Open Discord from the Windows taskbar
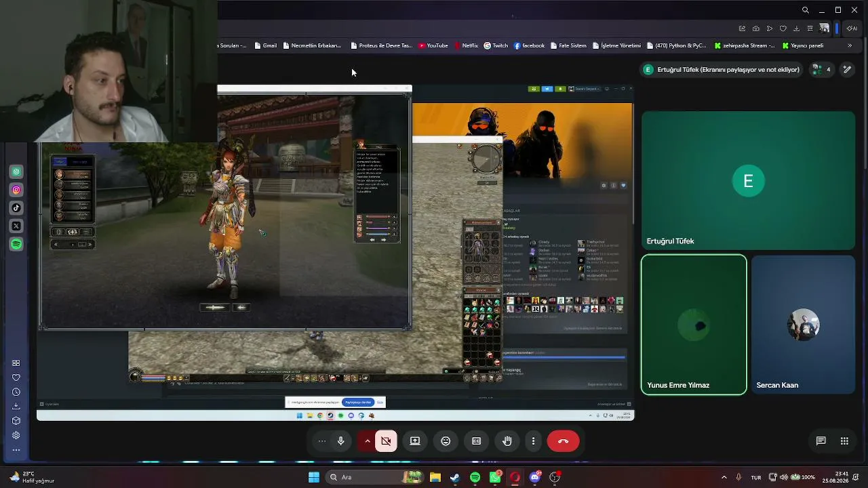 coord(535,477)
